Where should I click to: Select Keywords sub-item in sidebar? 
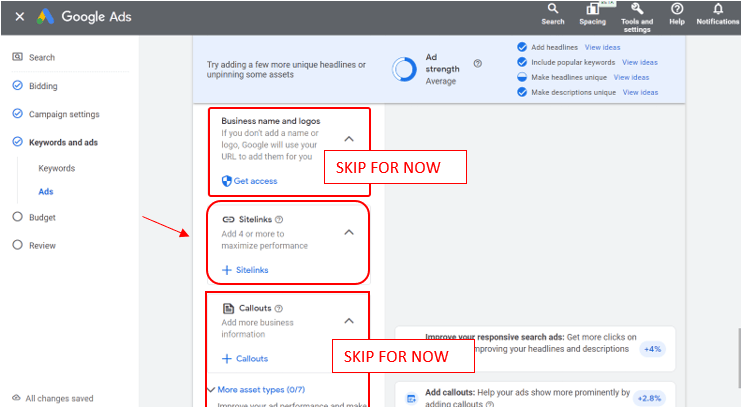pyautogui.click(x=56, y=168)
